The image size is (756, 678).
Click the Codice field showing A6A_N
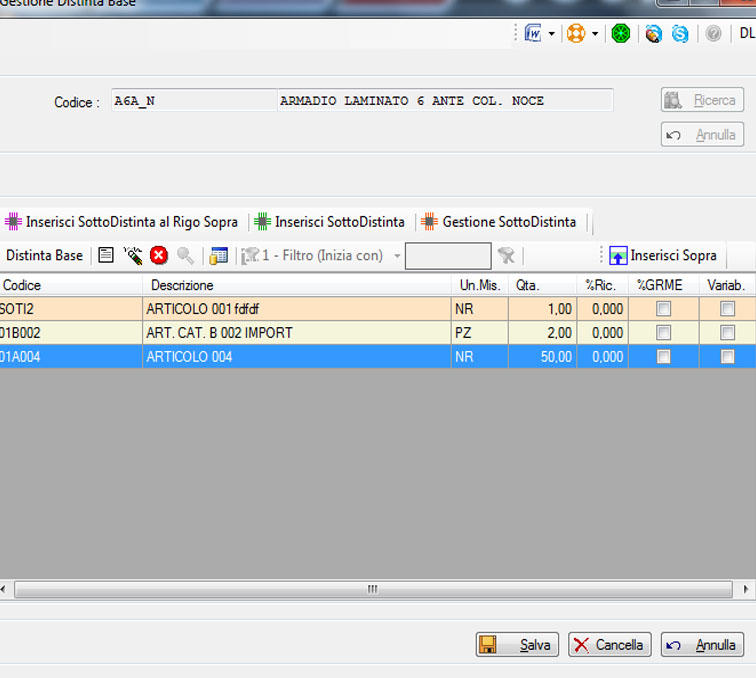point(194,100)
